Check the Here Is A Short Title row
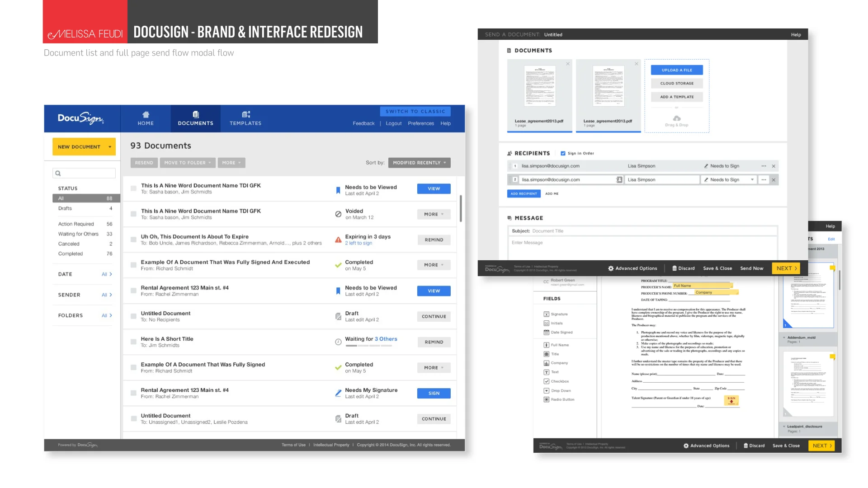Viewport: 868px width, 488px height. click(133, 342)
